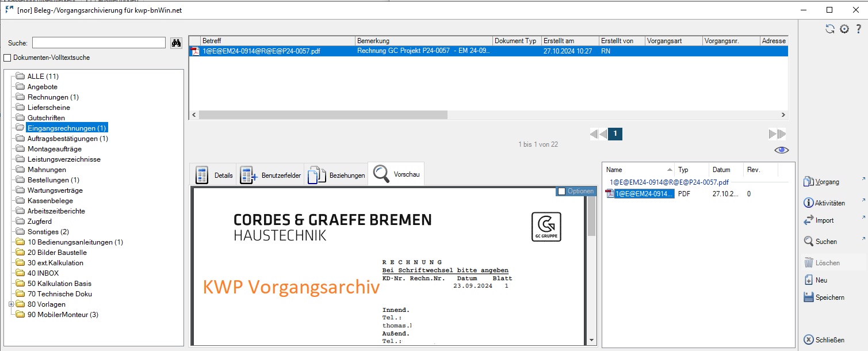This screenshot has height=351, width=868.
Task: Select the Gutschriften folder
Action: point(46,118)
